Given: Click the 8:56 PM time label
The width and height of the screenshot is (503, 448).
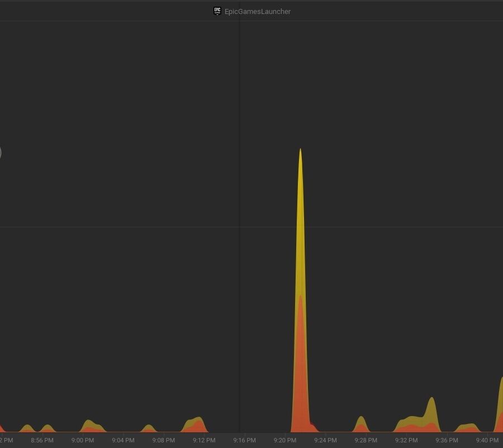Looking at the screenshot, I should click(42, 440).
